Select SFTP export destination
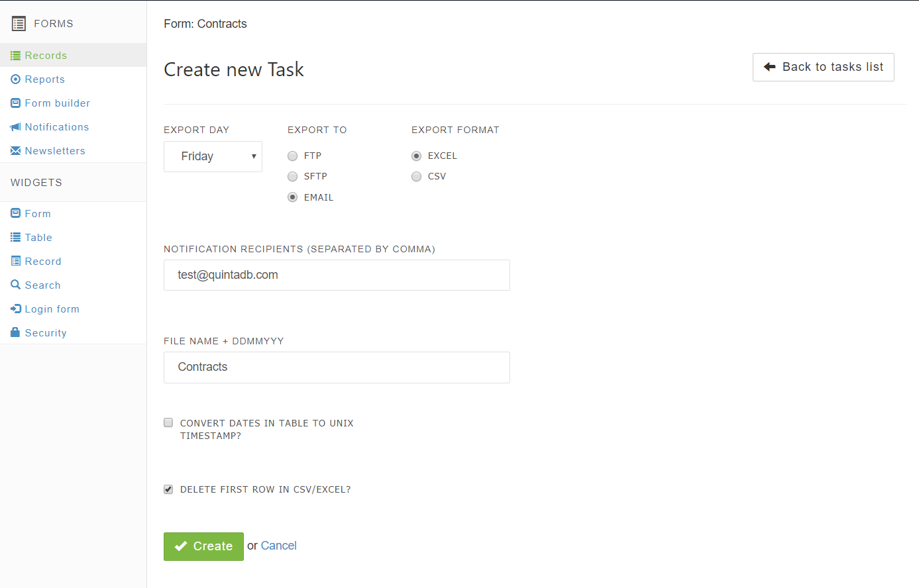Viewport: 919px width, 588px height. click(292, 177)
